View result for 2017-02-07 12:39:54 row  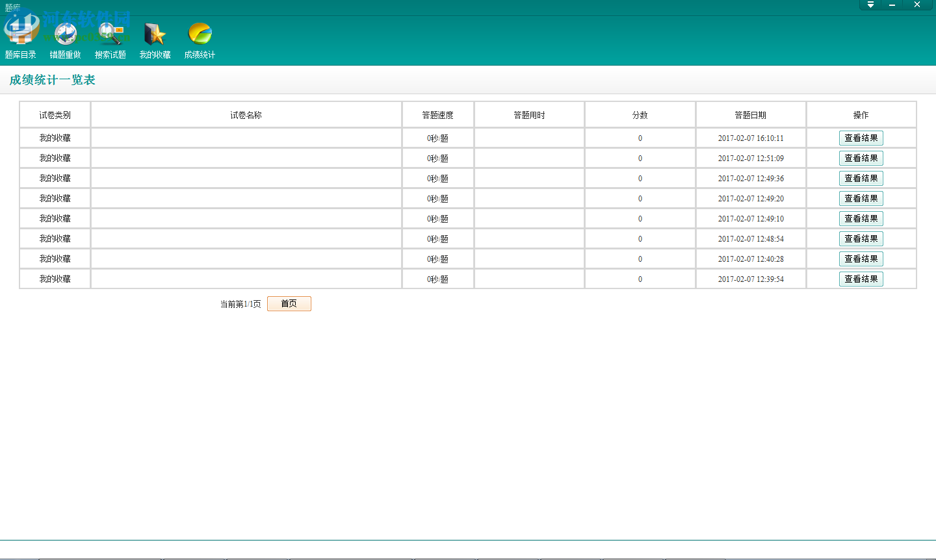click(x=861, y=279)
